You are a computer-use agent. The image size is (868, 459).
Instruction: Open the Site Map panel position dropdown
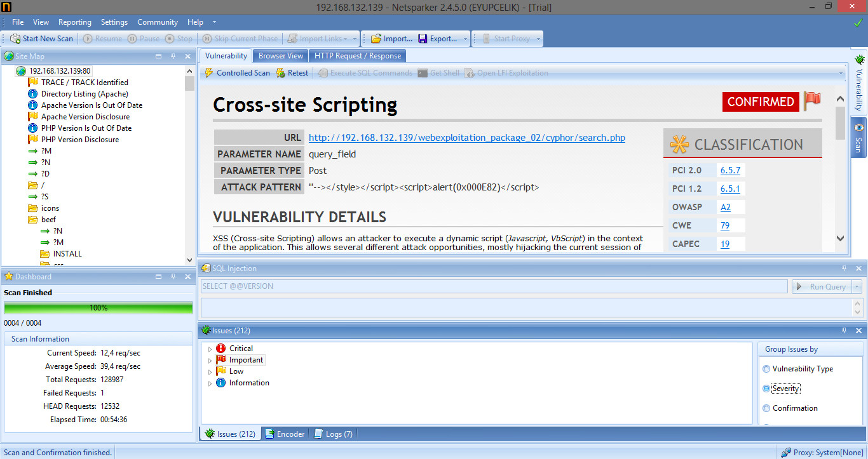[158, 57]
